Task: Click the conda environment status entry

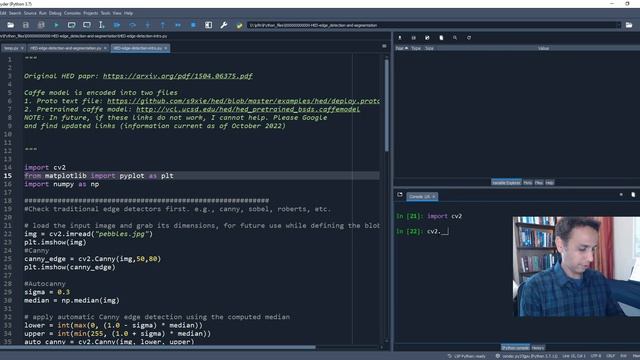Action: (x=527, y=356)
